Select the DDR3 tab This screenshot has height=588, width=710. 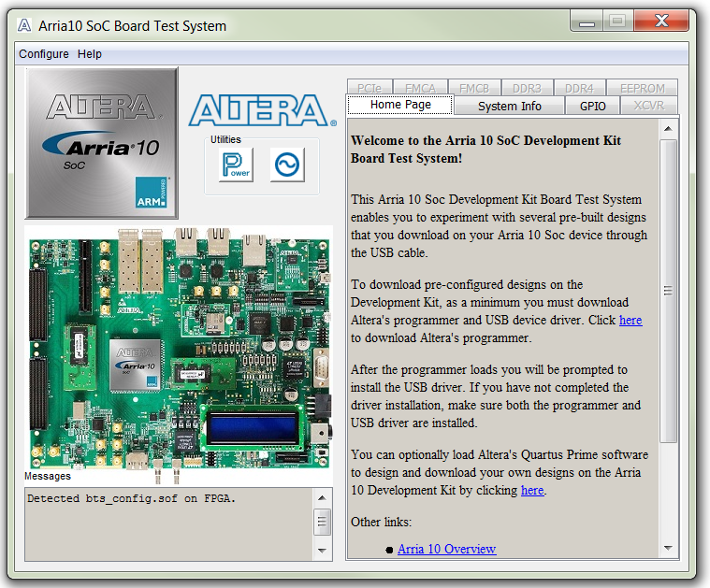click(x=527, y=88)
